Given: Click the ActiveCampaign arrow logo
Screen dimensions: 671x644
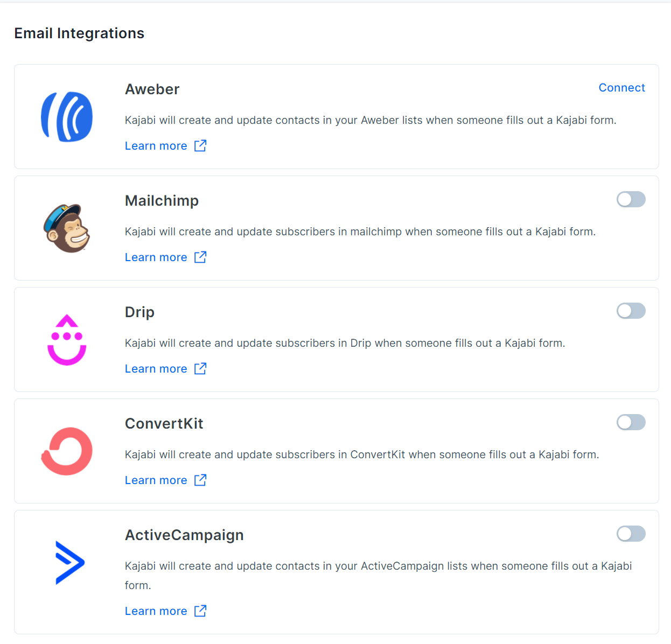Looking at the screenshot, I should click(70, 563).
